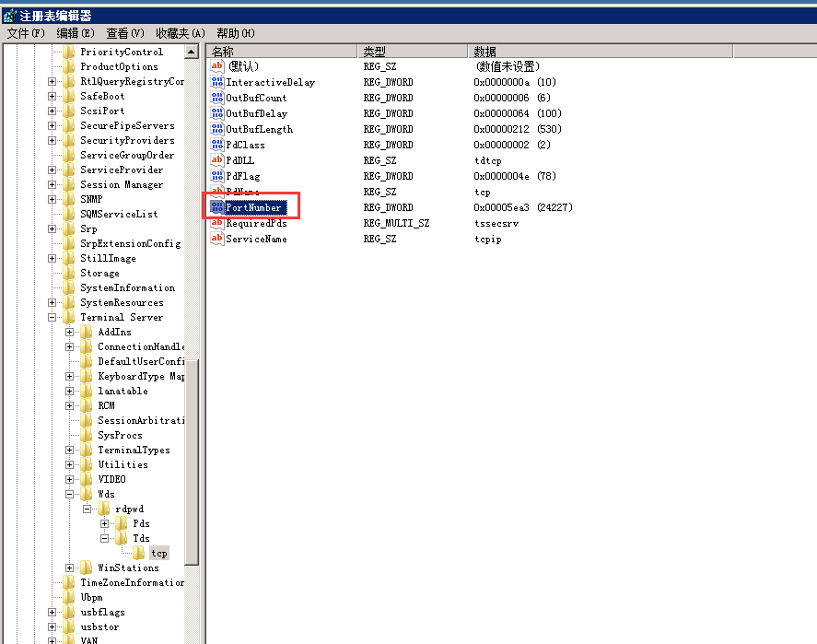Select the InteractiveDelay DWORD icon
This screenshot has width=817, height=644.
click(217, 82)
